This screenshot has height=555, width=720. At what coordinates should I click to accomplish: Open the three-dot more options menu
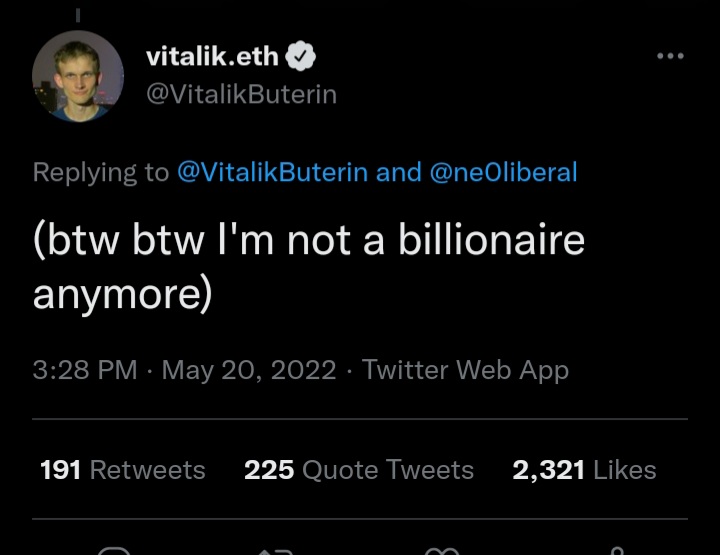(x=670, y=57)
